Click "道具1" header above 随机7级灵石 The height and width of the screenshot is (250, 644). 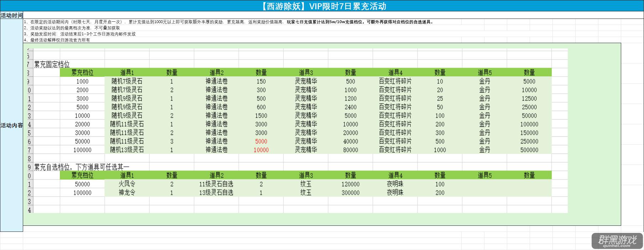127,73
